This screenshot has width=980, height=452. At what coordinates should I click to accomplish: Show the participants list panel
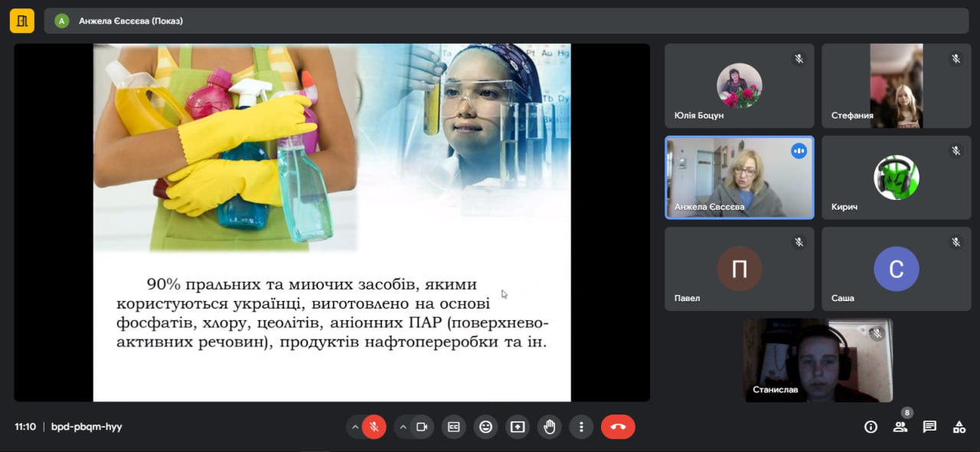click(x=900, y=427)
